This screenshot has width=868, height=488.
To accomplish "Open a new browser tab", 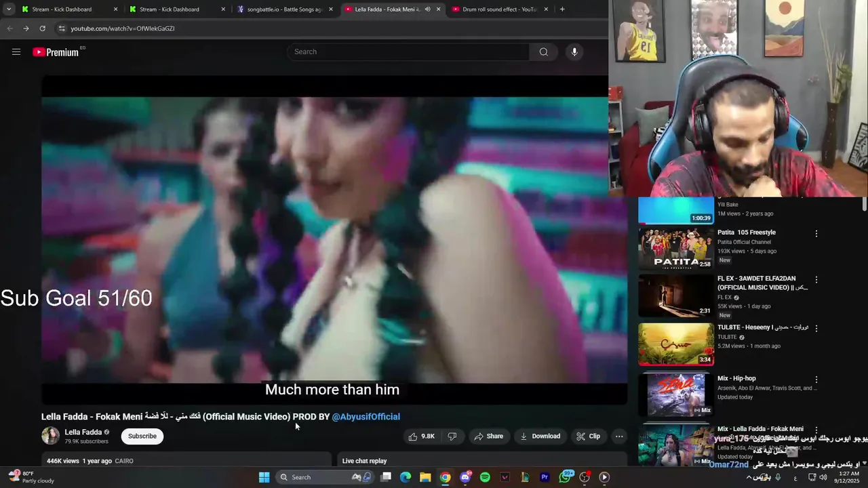I will click(x=562, y=9).
